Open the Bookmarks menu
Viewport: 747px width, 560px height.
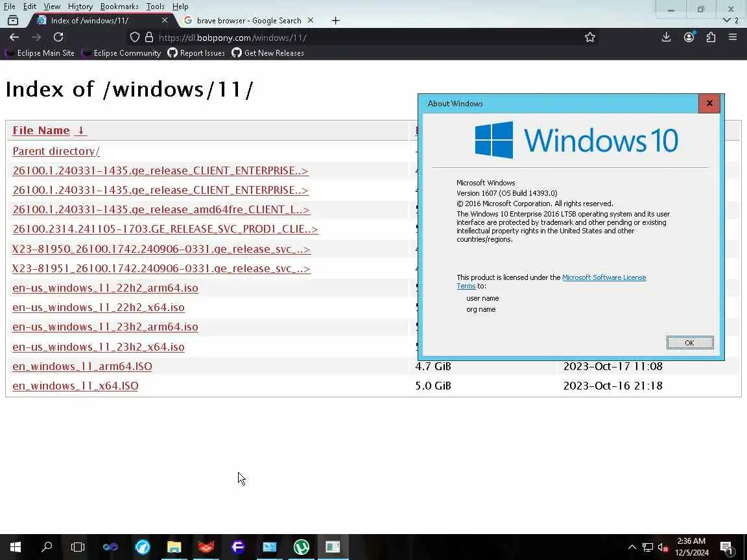tap(119, 6)
